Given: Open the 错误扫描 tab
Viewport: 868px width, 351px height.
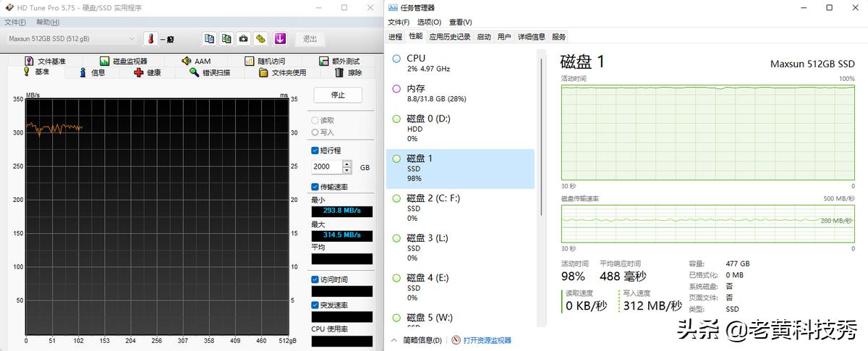Looking at the screenshot, I should tap(210, 72).
